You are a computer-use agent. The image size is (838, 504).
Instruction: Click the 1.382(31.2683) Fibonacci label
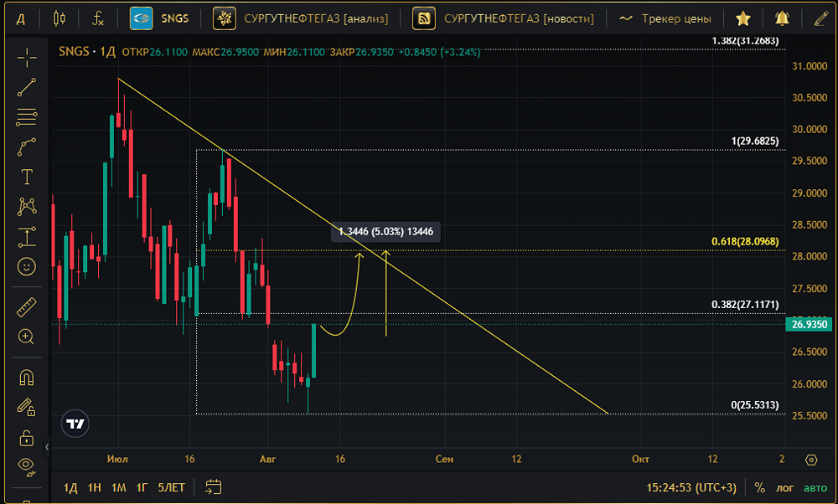click(x=745, y=41)
